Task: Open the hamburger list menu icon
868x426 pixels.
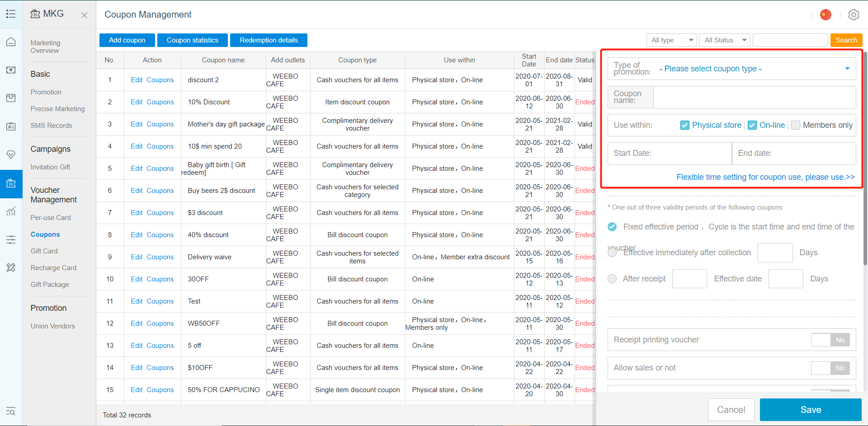Action: pyautogui.click(x=11, y=14)
